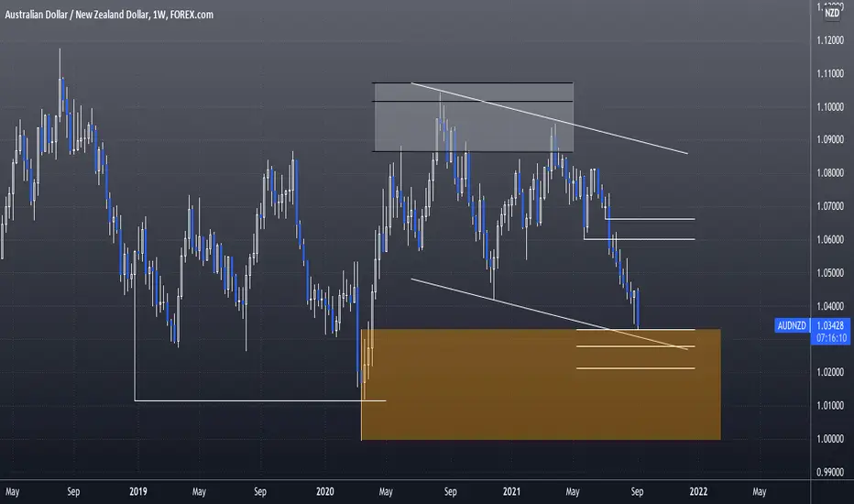Click the 1.09000 price axis label
Image resolution: width=854 pixels, height=504 pixels.
click(x=830, y=139)
